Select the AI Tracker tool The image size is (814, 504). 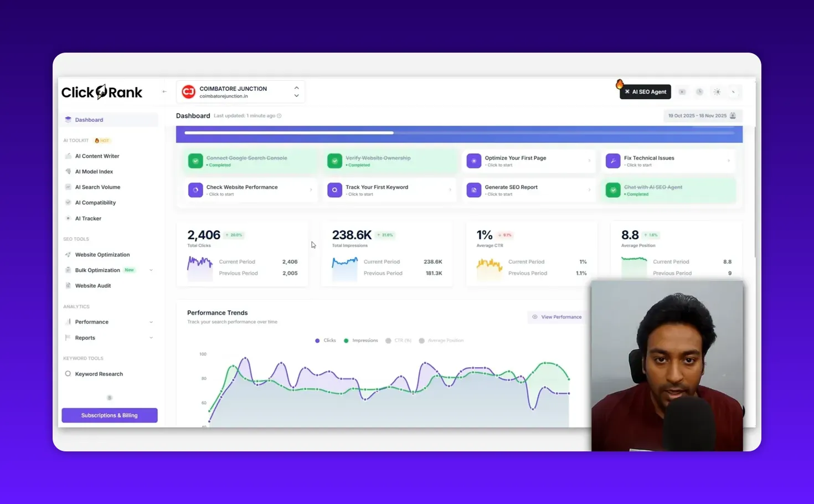point(68,218)
